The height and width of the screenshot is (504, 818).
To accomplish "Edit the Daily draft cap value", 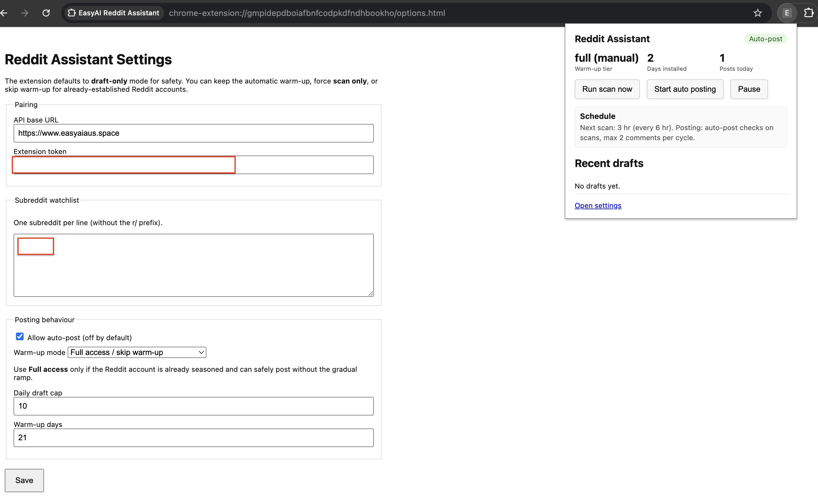I will (193, 406).
